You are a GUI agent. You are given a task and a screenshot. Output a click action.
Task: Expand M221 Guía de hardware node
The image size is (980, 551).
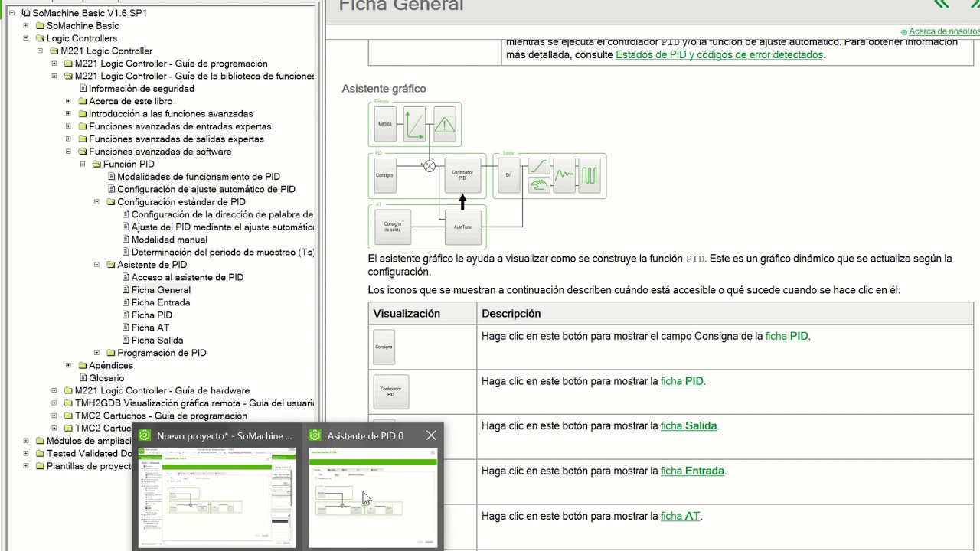pyautogui.click(x=54, y=390)
